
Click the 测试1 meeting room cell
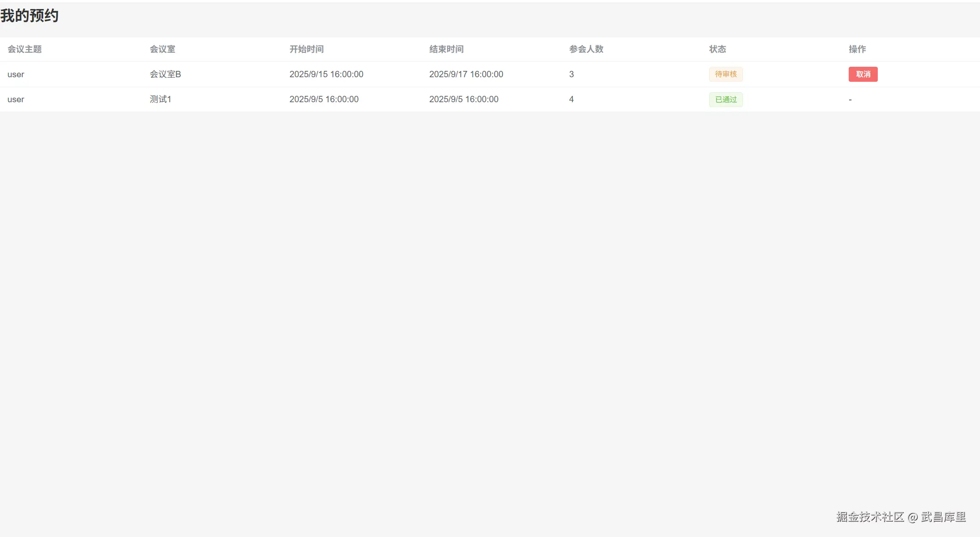tap(160, 99)
